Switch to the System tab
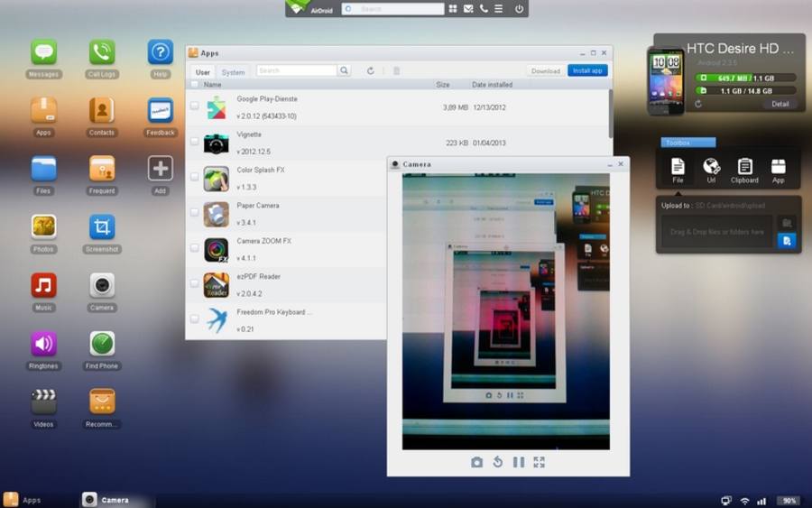 pyautogui.click(x=233, y=72)
